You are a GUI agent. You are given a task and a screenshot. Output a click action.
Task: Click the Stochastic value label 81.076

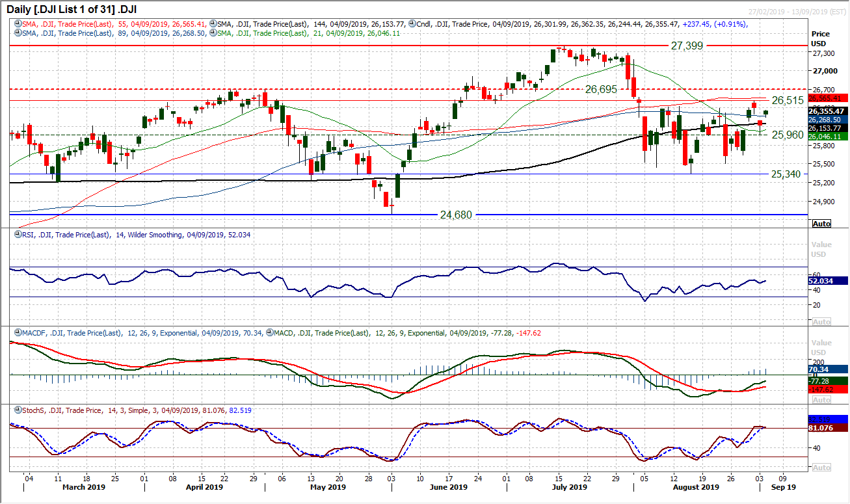(x=827, y=428)
